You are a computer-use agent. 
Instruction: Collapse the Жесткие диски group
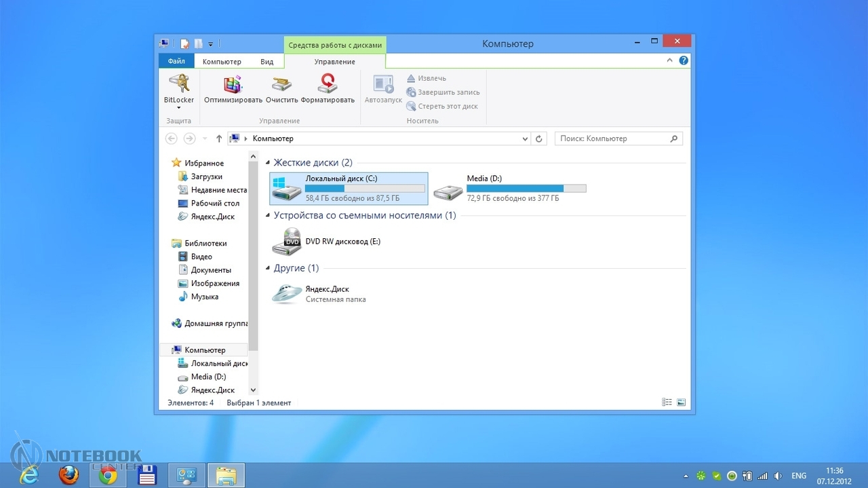click(268, 163)
